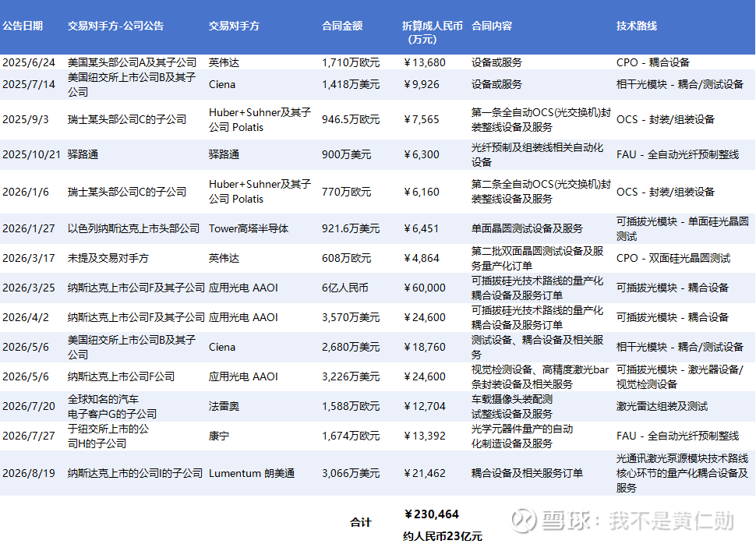This screenshot has height=544, width=756.
Task: Select the cell 美国某头部公司A及其子公司
Action: point(132,62)
